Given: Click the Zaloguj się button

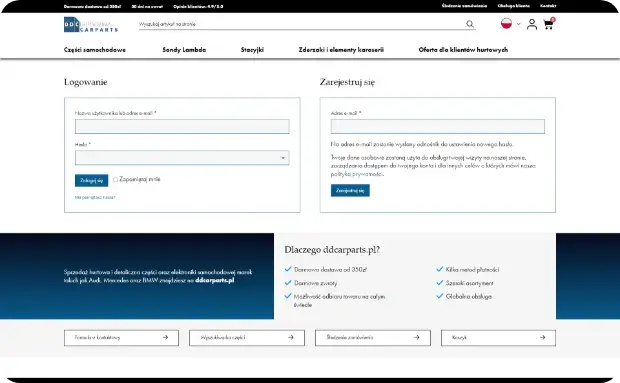Looking at the screenshot, I should 91,180.
